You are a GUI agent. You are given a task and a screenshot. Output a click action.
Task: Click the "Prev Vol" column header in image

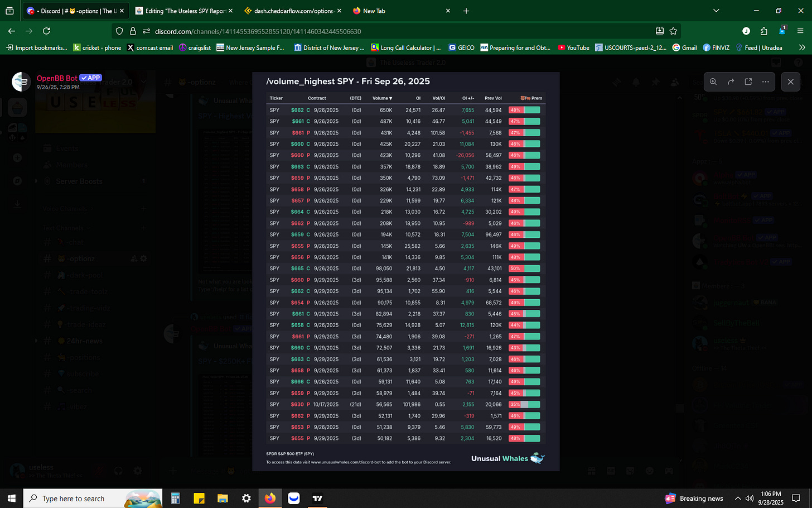[493, 98]
